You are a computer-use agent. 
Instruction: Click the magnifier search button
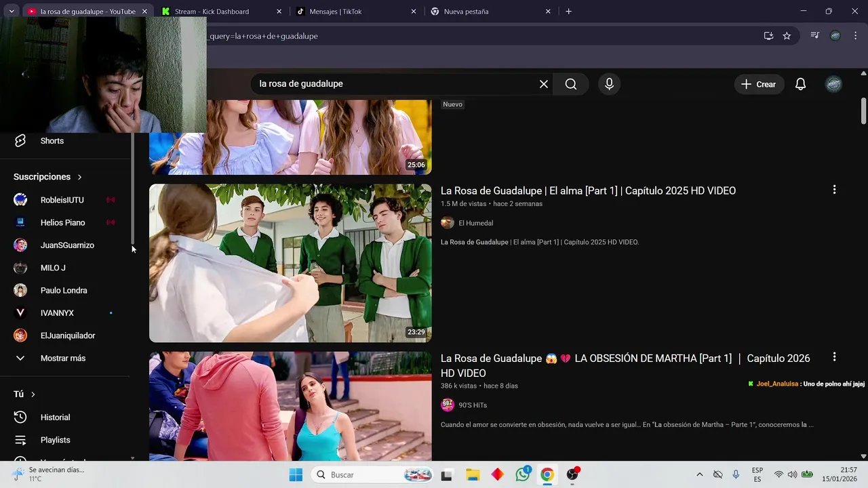[x=571, y=84]
